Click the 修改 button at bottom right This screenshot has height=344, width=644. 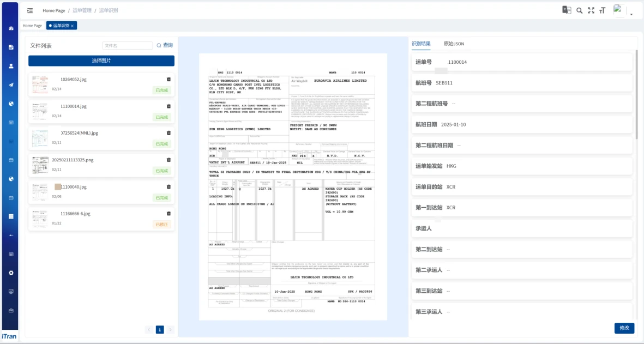click(624, 328)
